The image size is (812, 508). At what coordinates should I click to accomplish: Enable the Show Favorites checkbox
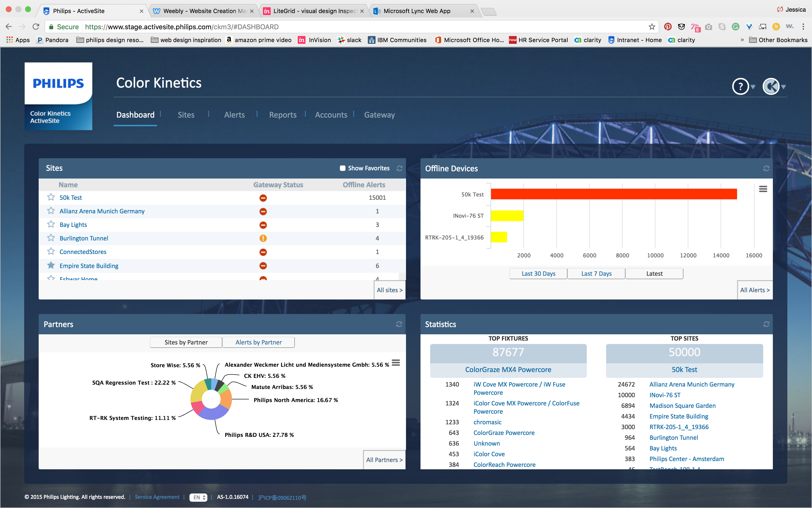pos(343,168)
